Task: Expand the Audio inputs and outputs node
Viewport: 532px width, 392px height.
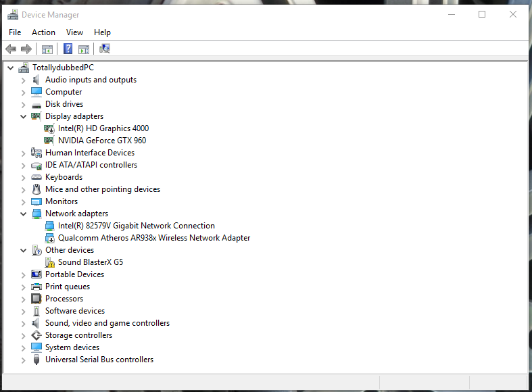Action: 24,80
